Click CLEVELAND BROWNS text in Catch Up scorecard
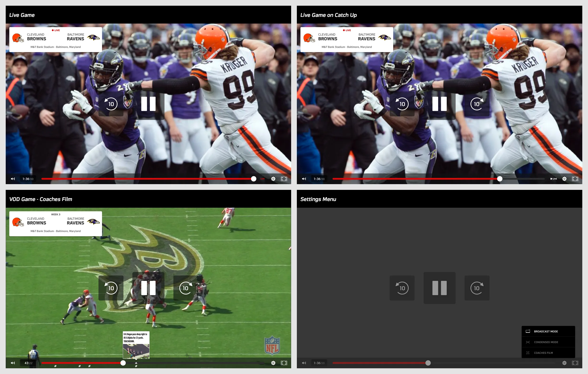 [x=328, y=37]
